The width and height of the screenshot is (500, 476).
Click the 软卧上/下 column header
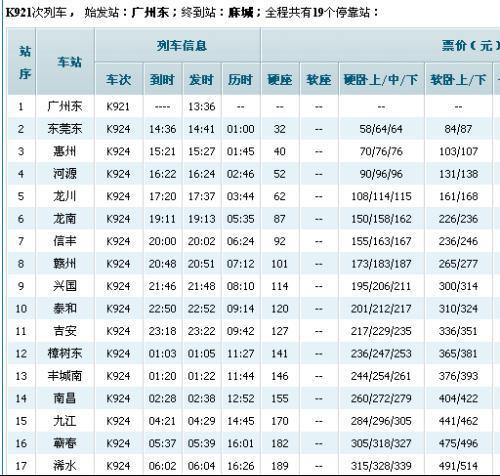click(458, 80)
